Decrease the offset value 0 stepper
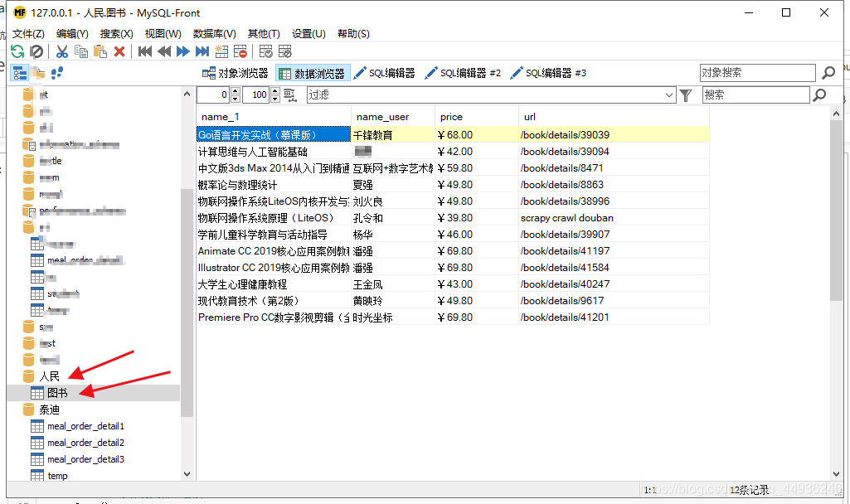The width and height of the screenshot is (850, 504). pyautogui.click(x=236, y=99)
